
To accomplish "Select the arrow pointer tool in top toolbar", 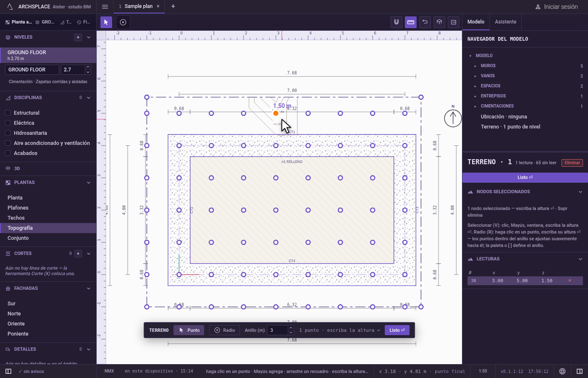I will pyautogui.click(x=106, y=22).
